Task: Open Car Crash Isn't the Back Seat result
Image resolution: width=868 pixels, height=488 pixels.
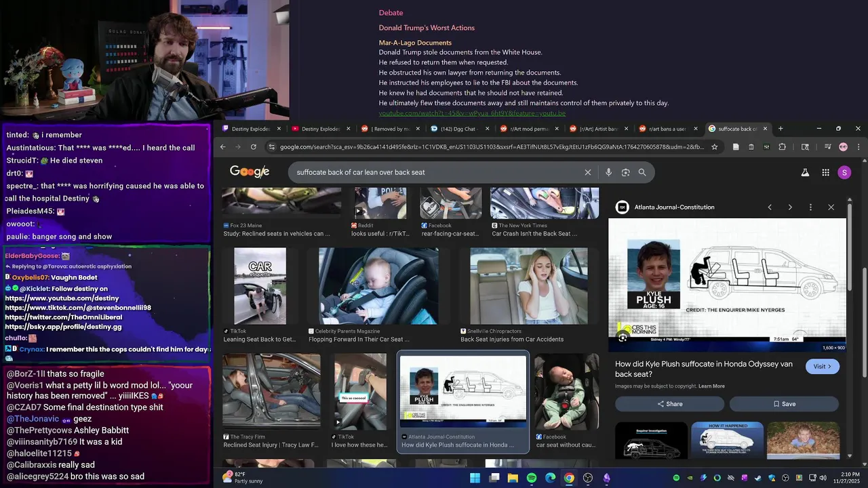Action: 534,234
